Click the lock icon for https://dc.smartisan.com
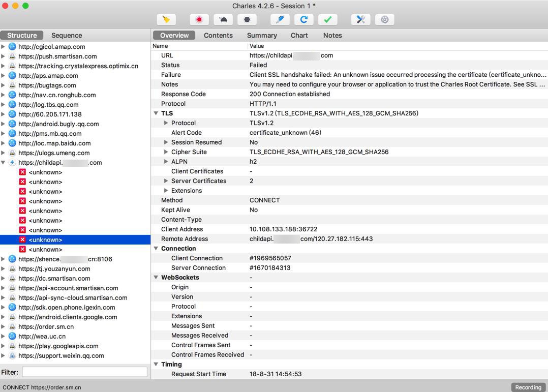The image size is (548, 392). tap(12, 278)
